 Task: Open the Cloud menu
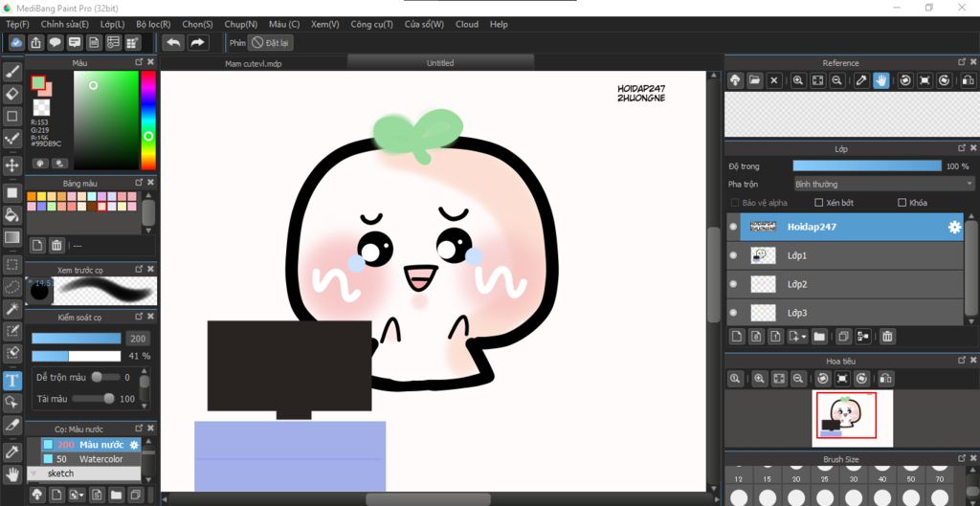point(467,24)
